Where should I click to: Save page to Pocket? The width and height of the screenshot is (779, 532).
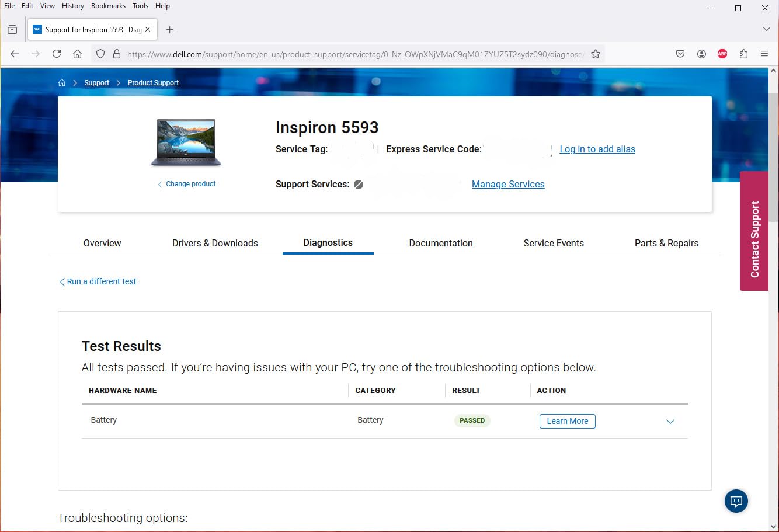pos(680,54)
